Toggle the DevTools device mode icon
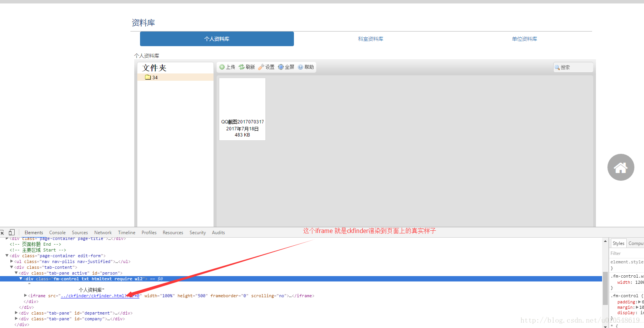The height and width of the screenshot is (328, 644). pos(12,232)
